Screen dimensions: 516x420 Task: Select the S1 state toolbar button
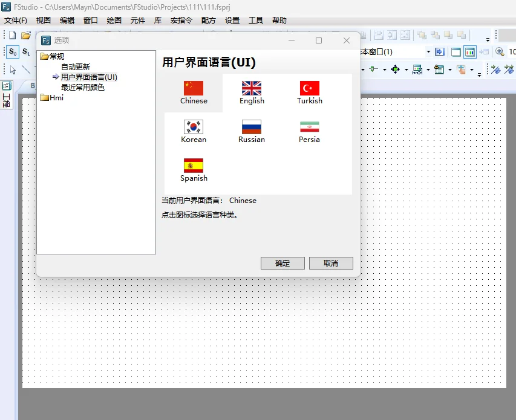click(x=26, y=52)
